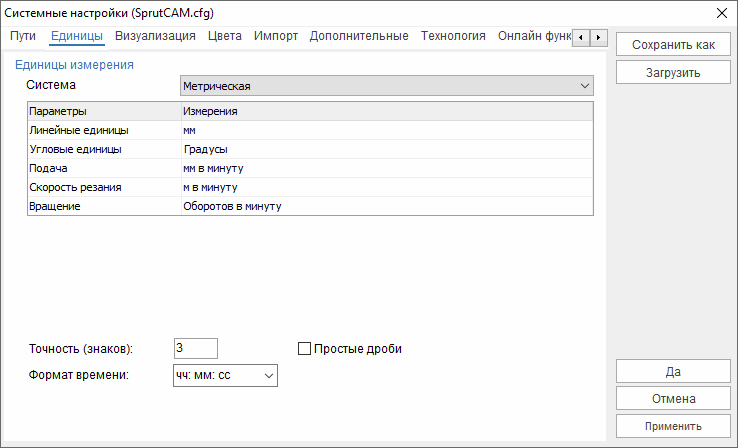This screenshot has height=448, width=738.
Task: Confirm with the Да button
Action: 673,371
